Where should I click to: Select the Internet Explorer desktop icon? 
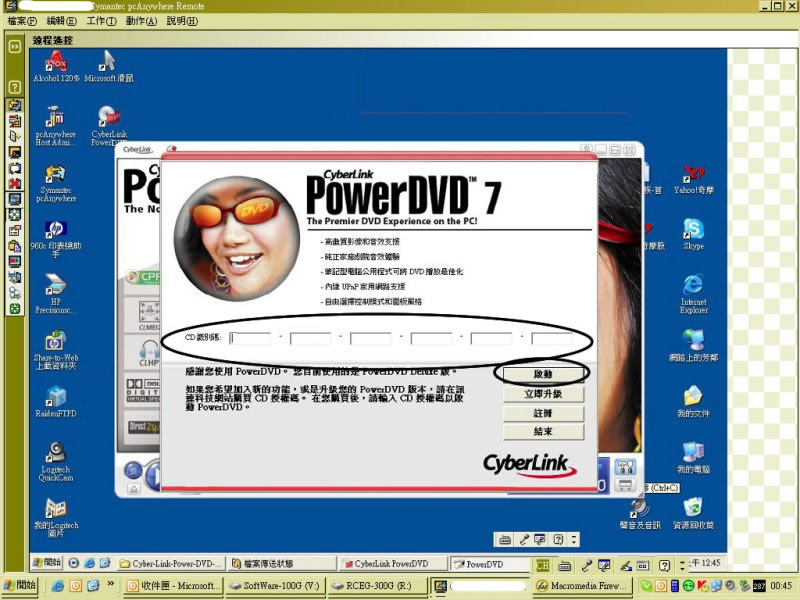tap(693, 294)
